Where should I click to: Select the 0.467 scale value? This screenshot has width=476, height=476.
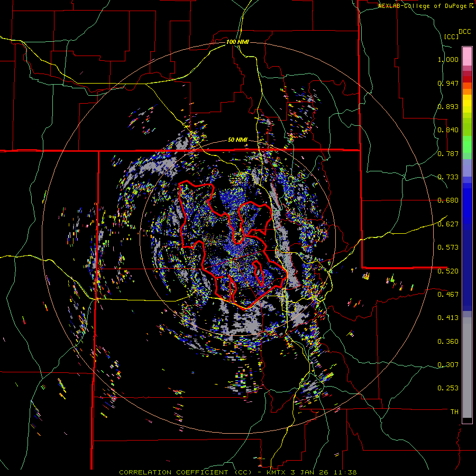pyautogui.click(x=448, y=294)
